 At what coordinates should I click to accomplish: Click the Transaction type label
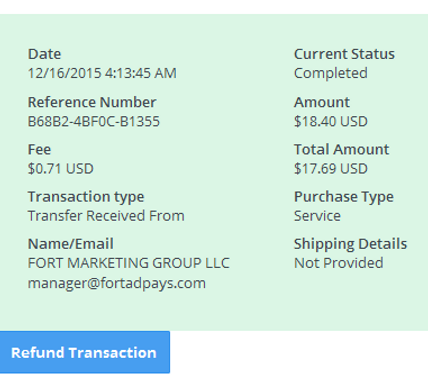click(x=86, y=197)
